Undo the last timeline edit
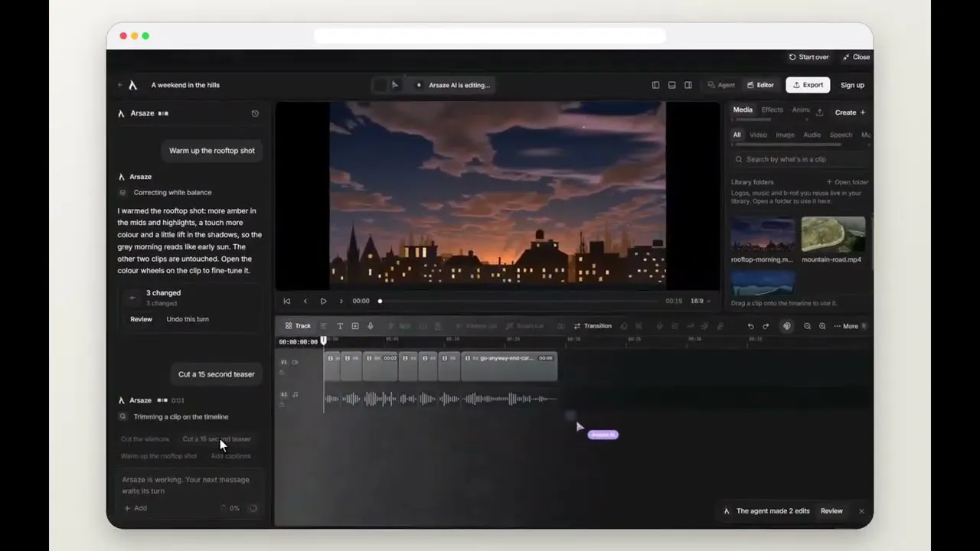The width and height of the screenshot is (980, 551). pos(751,326)
